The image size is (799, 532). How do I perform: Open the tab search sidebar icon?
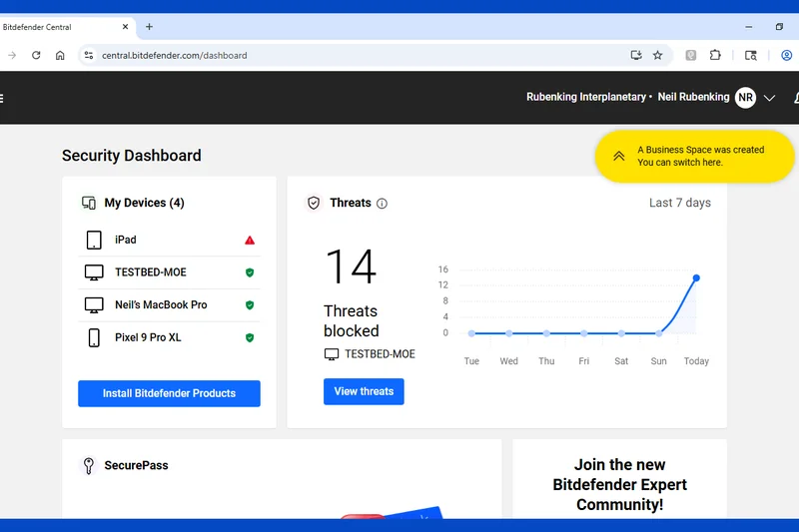[x=751, y=55]
